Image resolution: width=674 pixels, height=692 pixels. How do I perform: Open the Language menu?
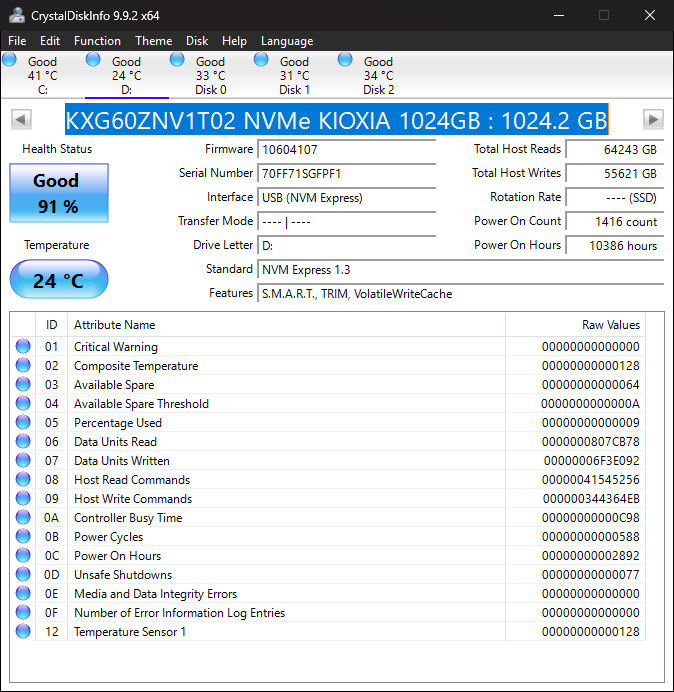(x=287, y=41)
